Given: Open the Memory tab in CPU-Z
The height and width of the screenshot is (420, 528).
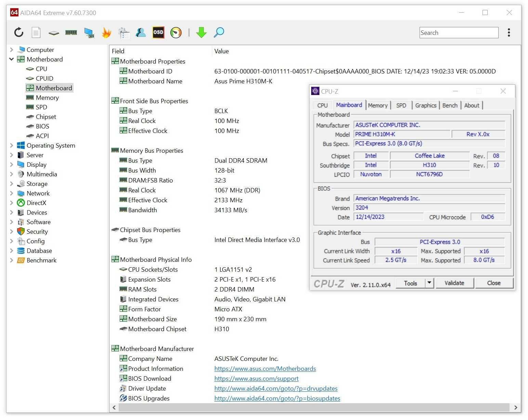Looking at the screenshot, I should 378,105.
